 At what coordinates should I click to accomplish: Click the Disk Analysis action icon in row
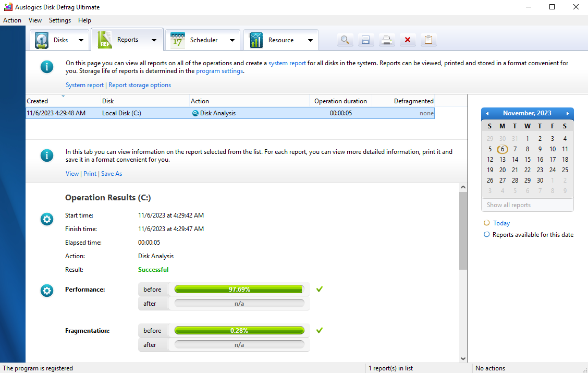point(195,113)
